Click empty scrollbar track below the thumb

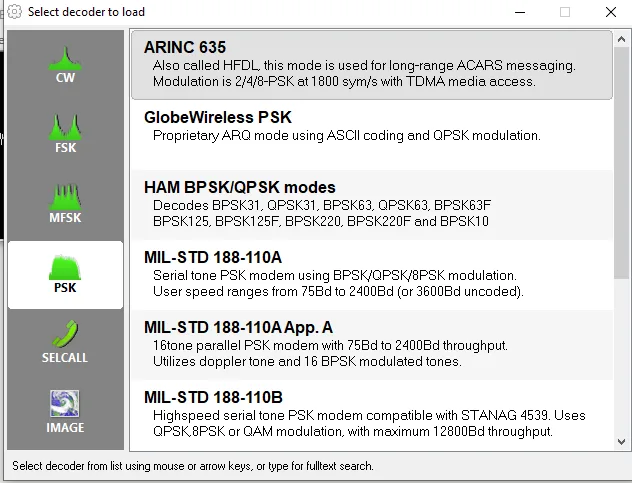[622, 357]
